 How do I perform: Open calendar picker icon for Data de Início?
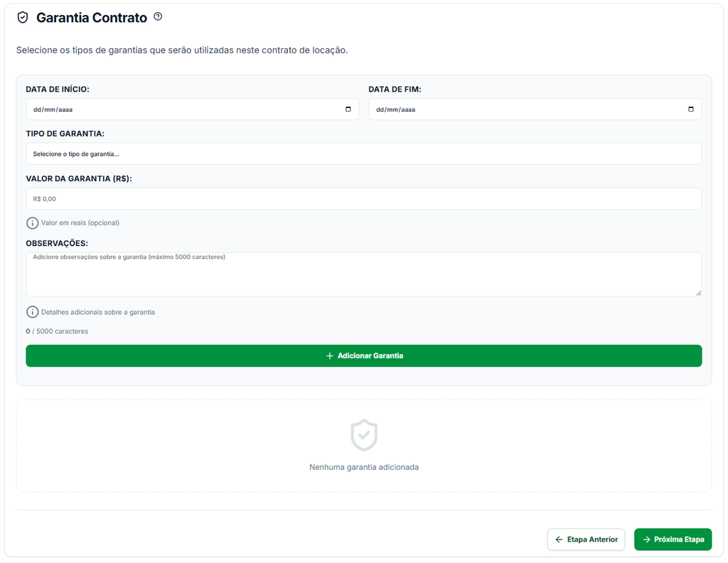click(348, 109)
